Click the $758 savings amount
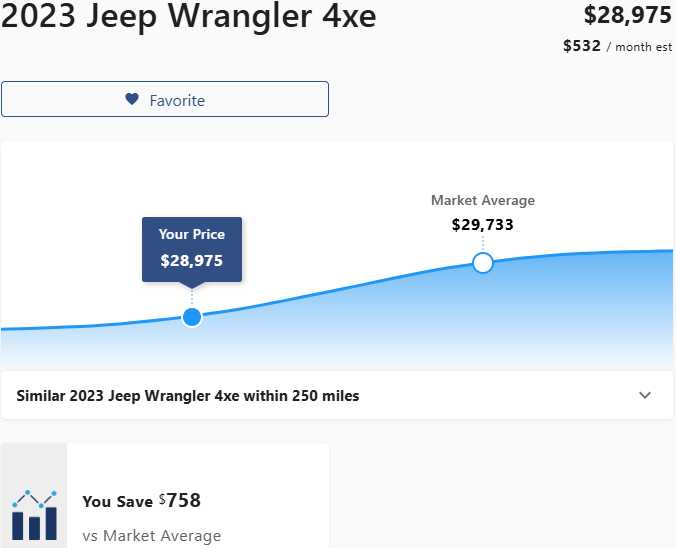 point(183,500)
